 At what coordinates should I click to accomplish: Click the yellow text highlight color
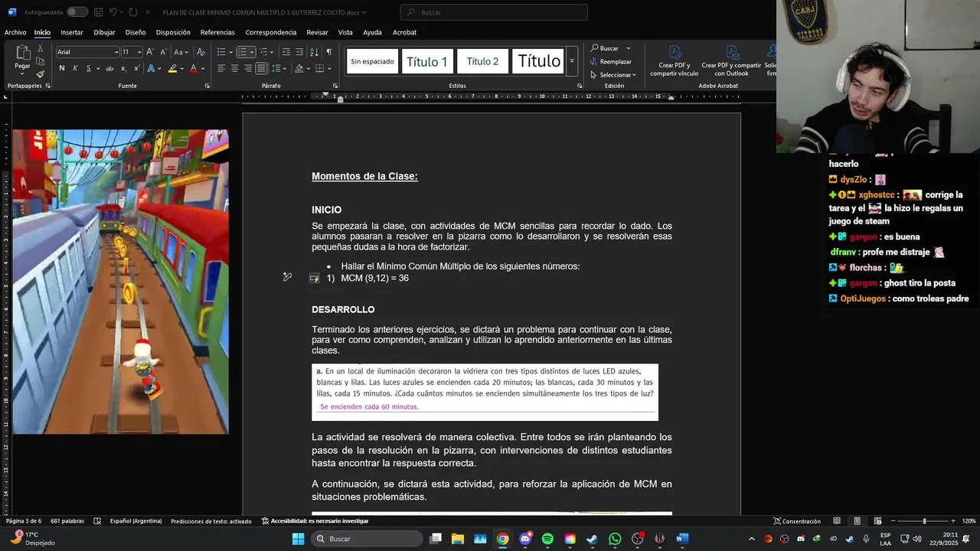pos(172,68)
